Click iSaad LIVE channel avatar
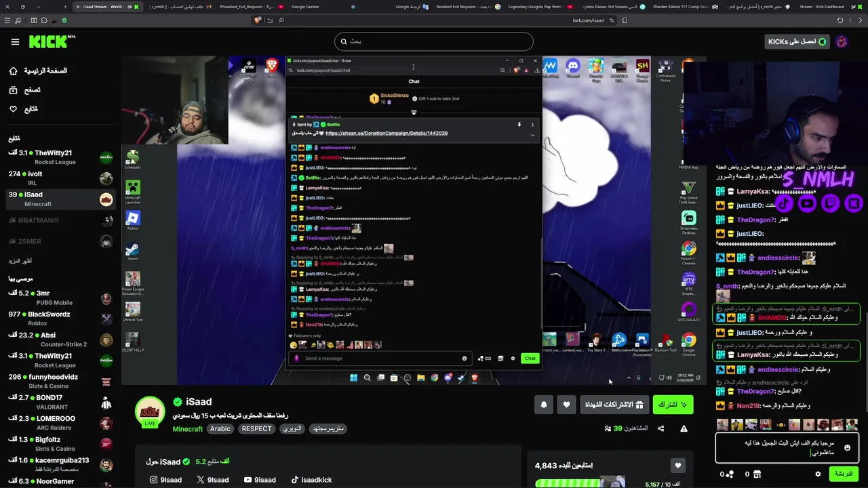Viewport: 868px width, 488px height. coord(150,412)
